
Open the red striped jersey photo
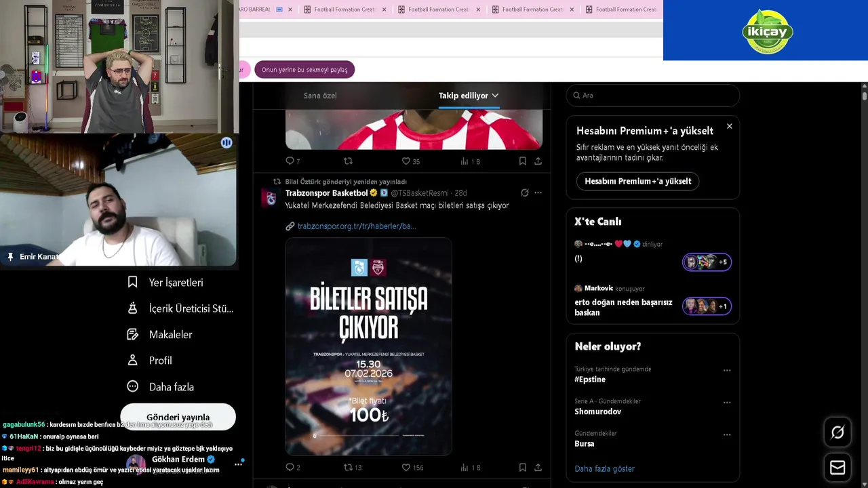click(x=414, y=129)
